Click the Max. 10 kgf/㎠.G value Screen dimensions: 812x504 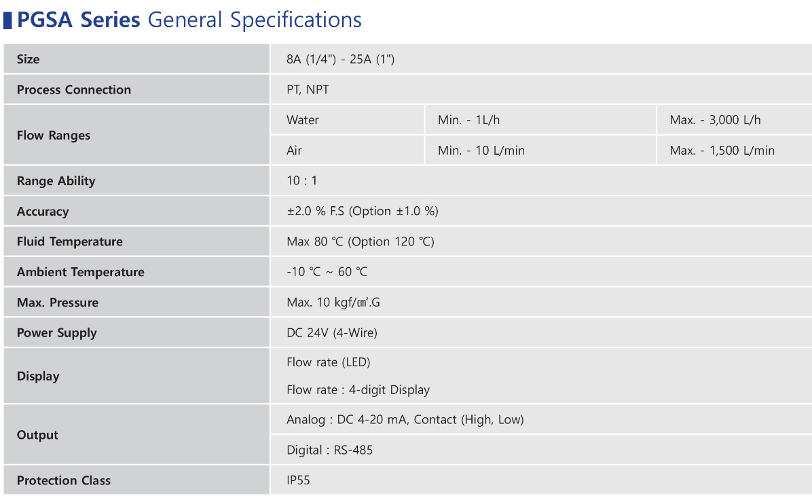[x=333, y=302]
